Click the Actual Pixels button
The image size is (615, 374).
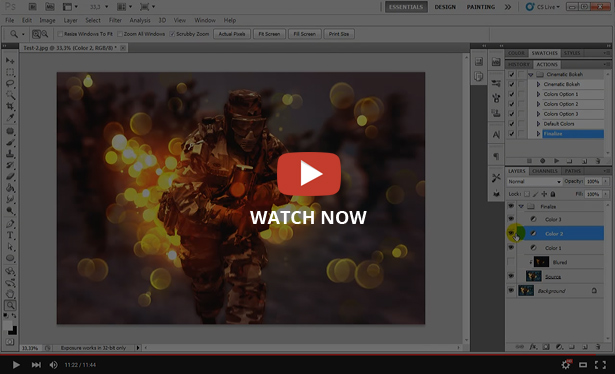pyautogui.click(x=232, y=34)
